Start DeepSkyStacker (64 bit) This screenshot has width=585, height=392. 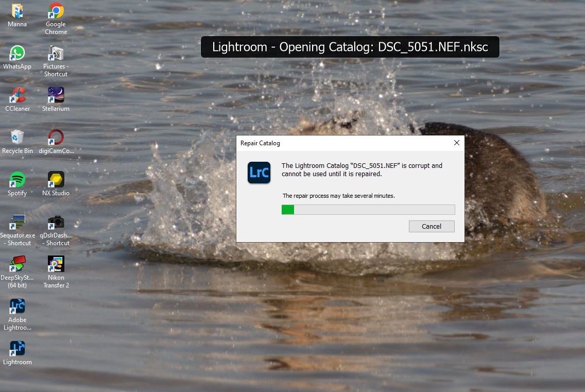point(17,265)
